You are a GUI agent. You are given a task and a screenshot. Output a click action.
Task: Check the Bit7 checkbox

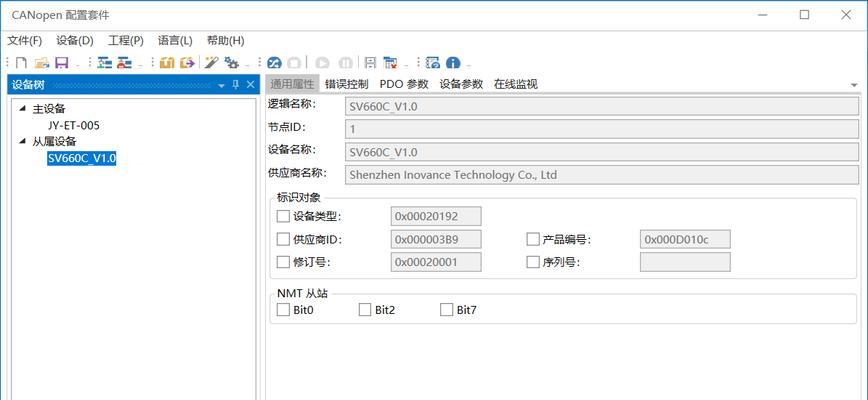point(446,310)
